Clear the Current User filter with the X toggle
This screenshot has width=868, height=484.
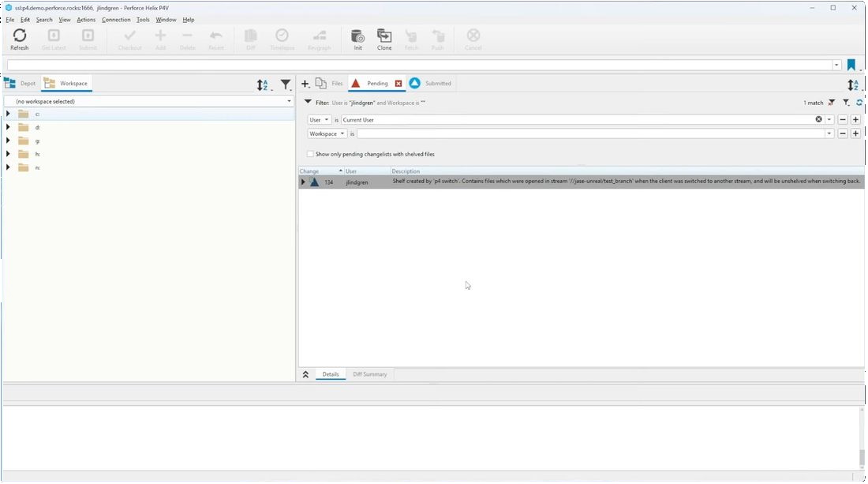(x=817, y=119)
